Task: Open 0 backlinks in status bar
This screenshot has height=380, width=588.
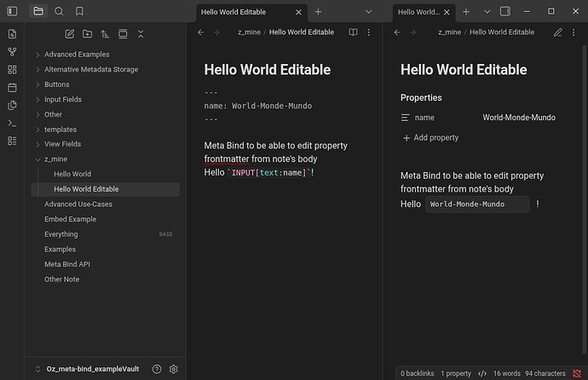Action: click(x=417, y=373)
